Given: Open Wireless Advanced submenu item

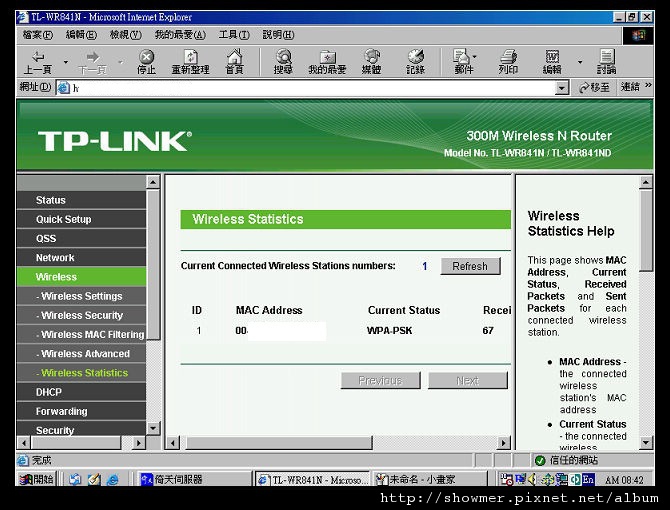Looking at the screenshot, I should pyautogui.click(x=81, y=354).
